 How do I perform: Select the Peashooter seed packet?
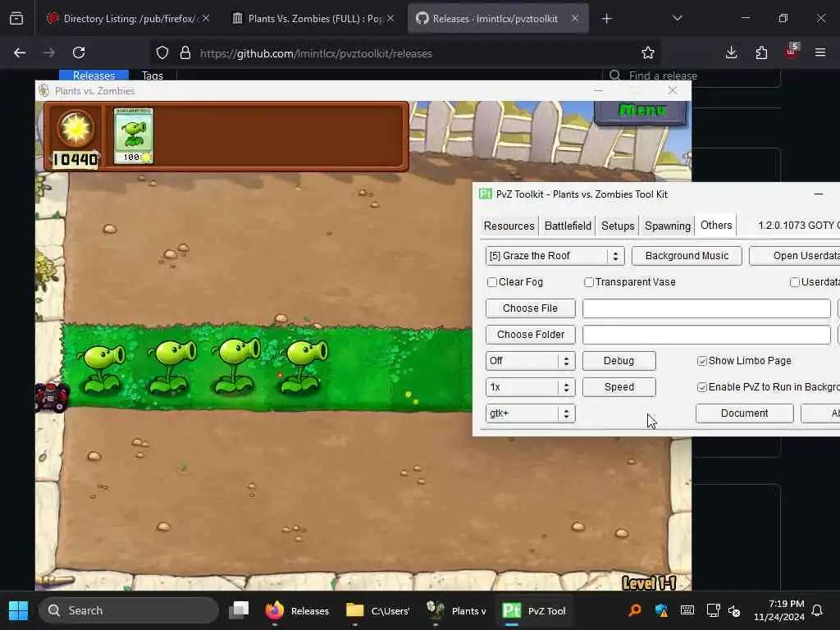[x=134, y=135]
